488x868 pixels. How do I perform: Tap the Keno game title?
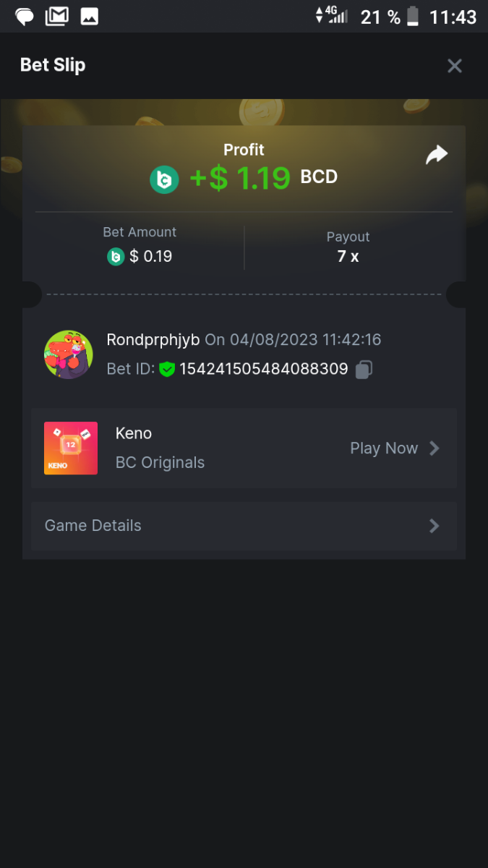click(134, 433)
